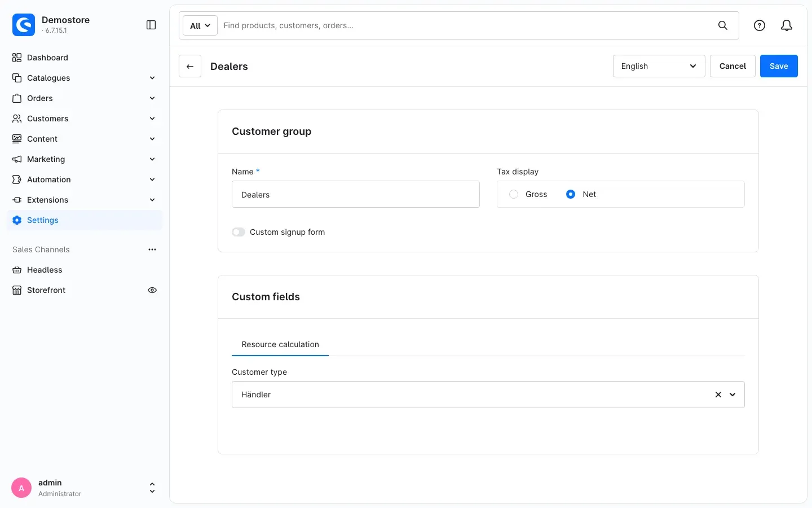
Task: Open the help question mark icon
Action: click(760, 25)
